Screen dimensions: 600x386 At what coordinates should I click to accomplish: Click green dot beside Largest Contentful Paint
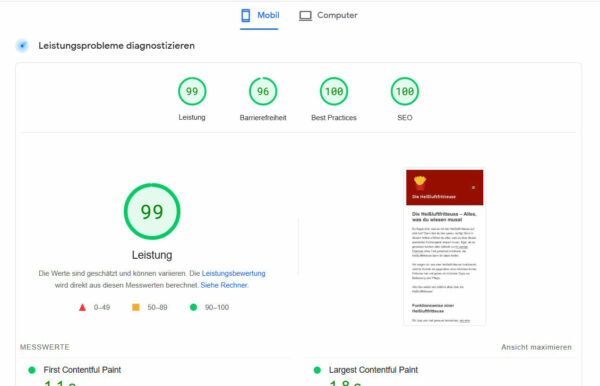(x=317, y=370)
